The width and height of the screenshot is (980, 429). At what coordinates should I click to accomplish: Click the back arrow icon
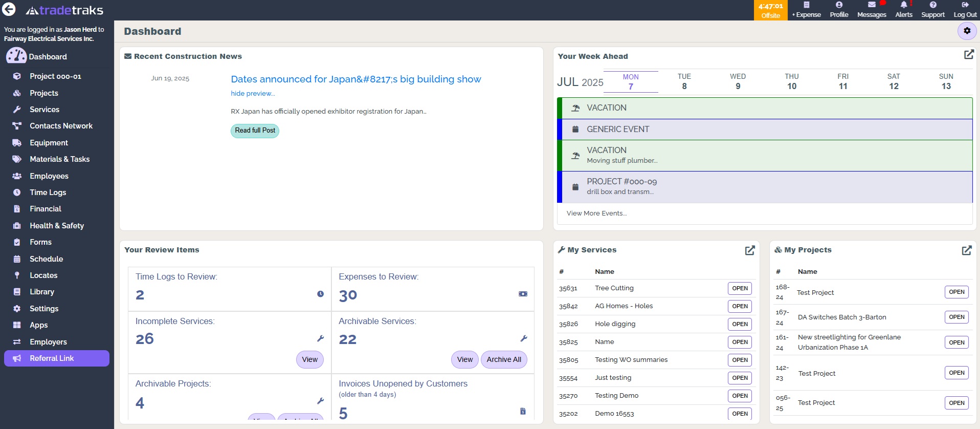click(x=9, y=9)
